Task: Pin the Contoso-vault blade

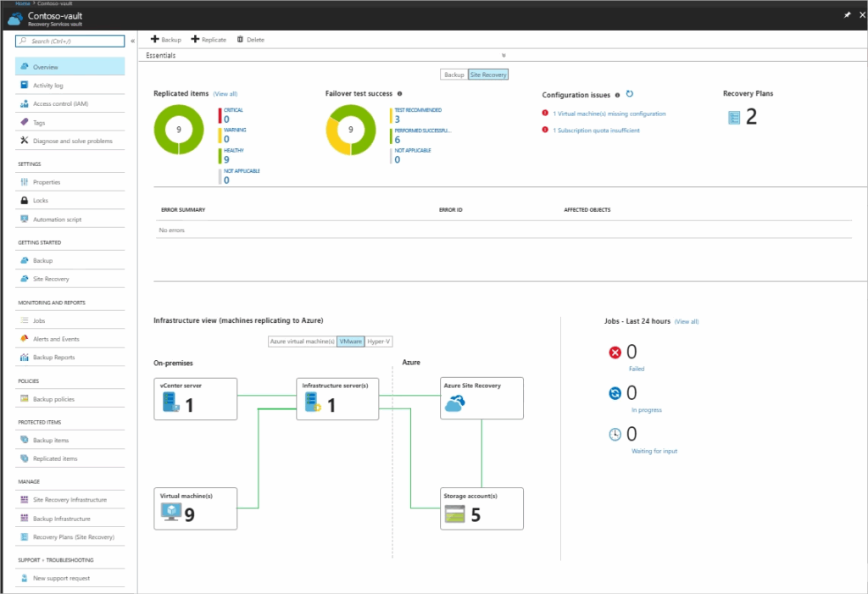Action: coord(845,14)
